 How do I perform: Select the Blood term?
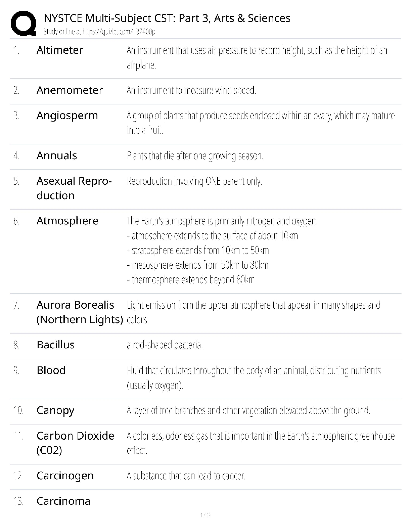51,370
